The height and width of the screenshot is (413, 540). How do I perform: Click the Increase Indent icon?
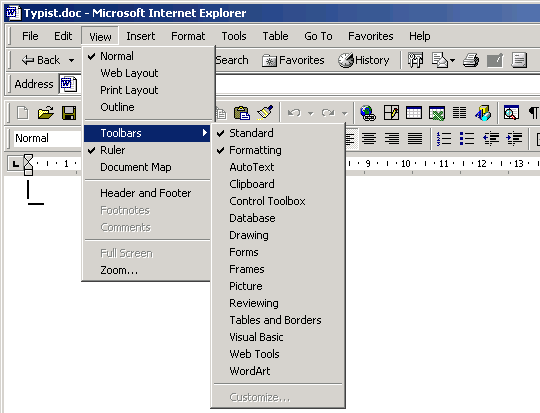(x=514, y=138)
